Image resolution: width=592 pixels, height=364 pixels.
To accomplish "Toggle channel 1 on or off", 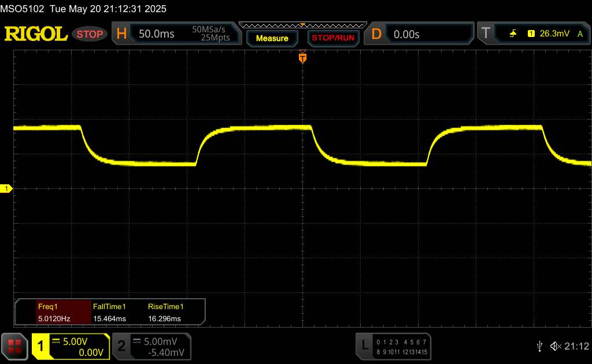I will coord(40,346).
